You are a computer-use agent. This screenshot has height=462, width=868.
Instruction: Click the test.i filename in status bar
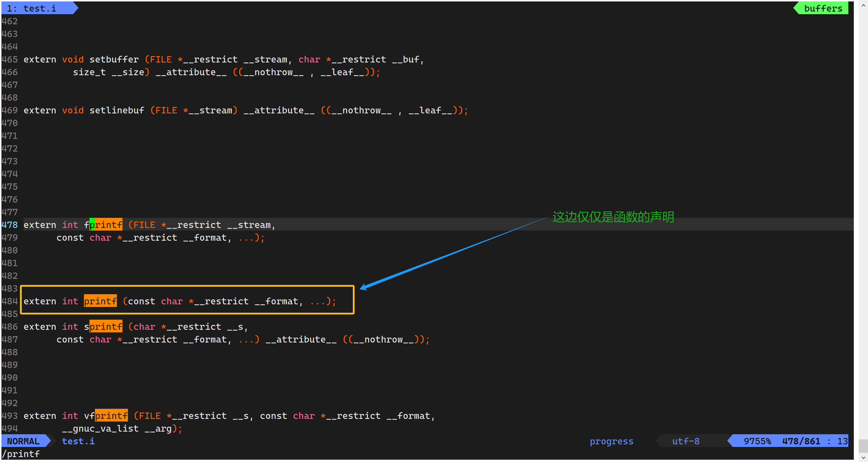click(78, 441)
